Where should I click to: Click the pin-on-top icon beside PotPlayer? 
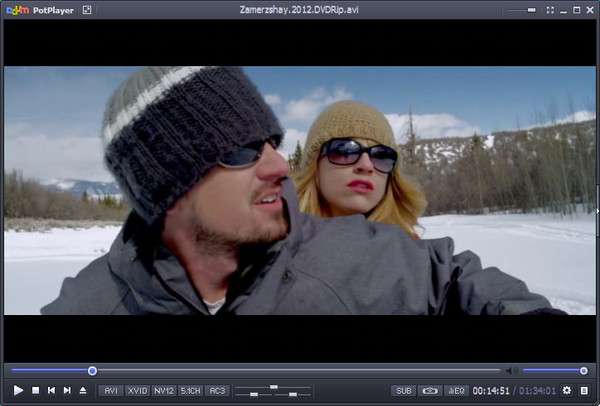[87, 9]
